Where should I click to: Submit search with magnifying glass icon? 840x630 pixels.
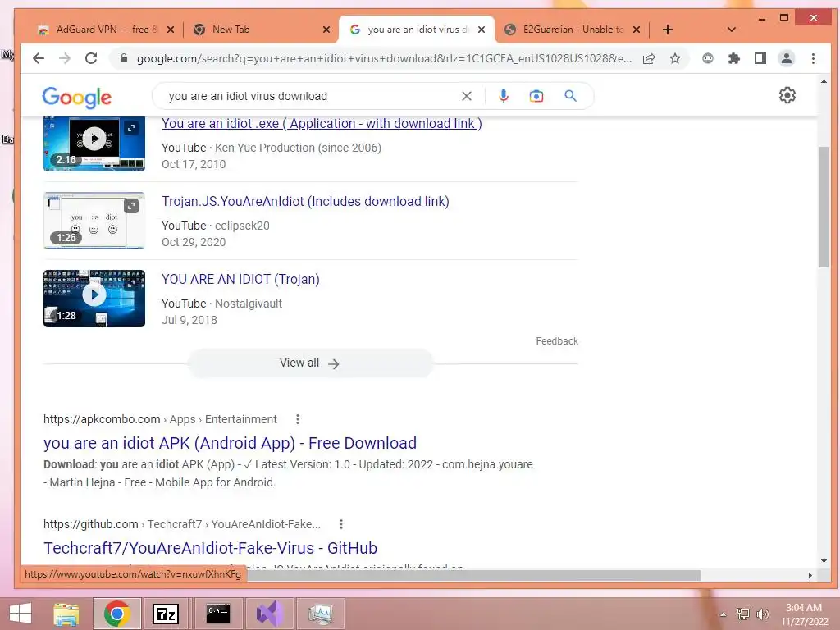click(x=571, y=96)
